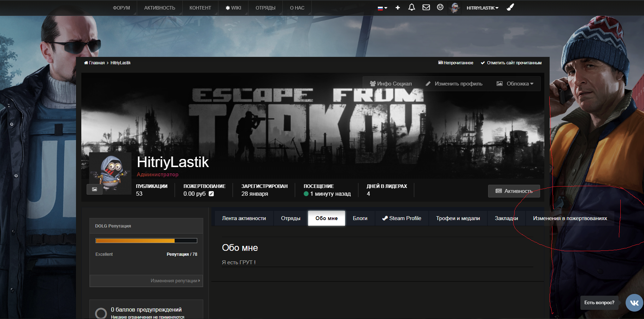Go to Главная breadcrumb home
Image resolution: width=644 pixels, height=319 pixels.
[94, 63]
